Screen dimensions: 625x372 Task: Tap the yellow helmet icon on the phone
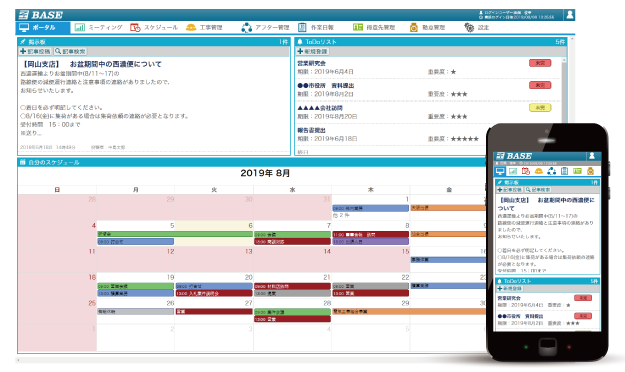[539, 171]
